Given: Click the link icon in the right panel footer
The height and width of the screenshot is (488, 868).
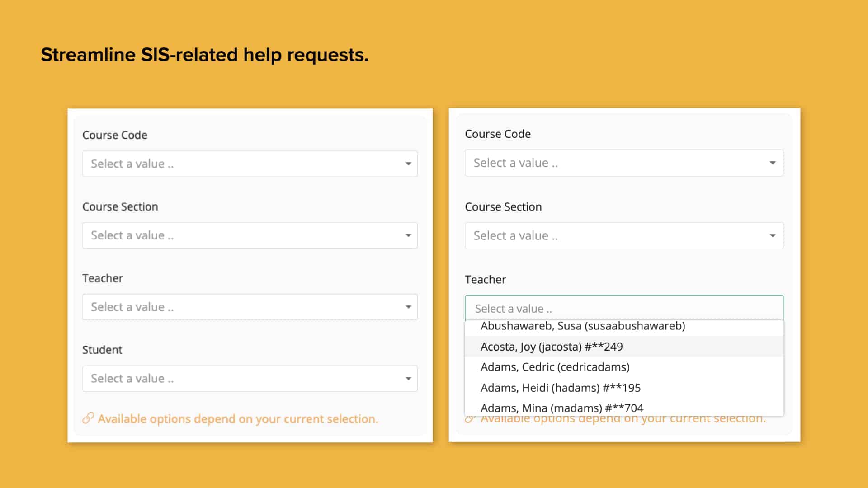Looking at the screenshot, I should 470,418.
